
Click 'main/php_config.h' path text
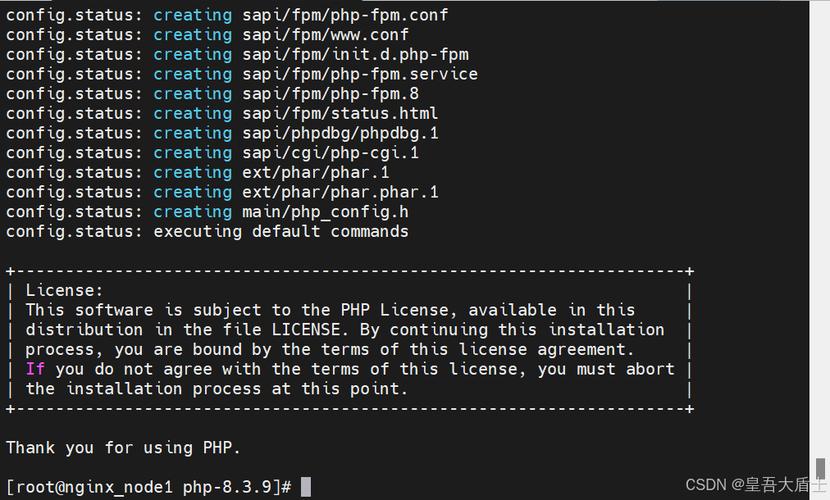(x=326, y=212)
